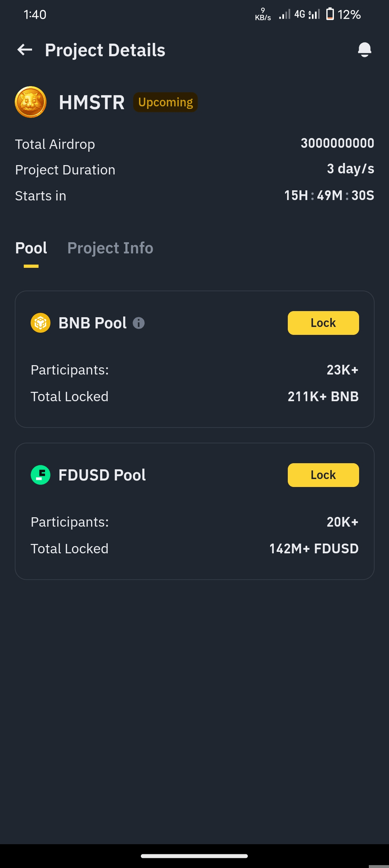Select the Pool tab

coord(31,248)
